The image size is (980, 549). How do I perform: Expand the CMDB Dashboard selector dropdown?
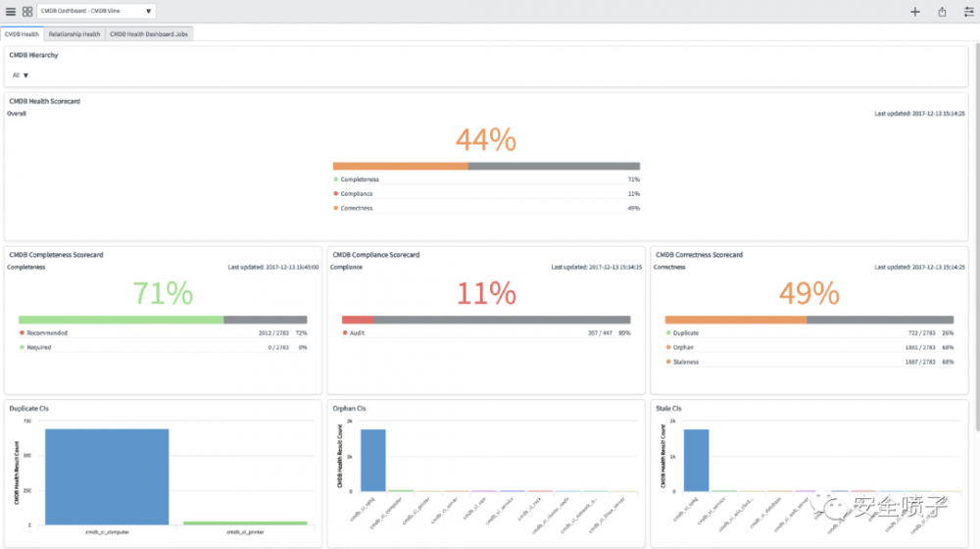click(x=96, y=11)
